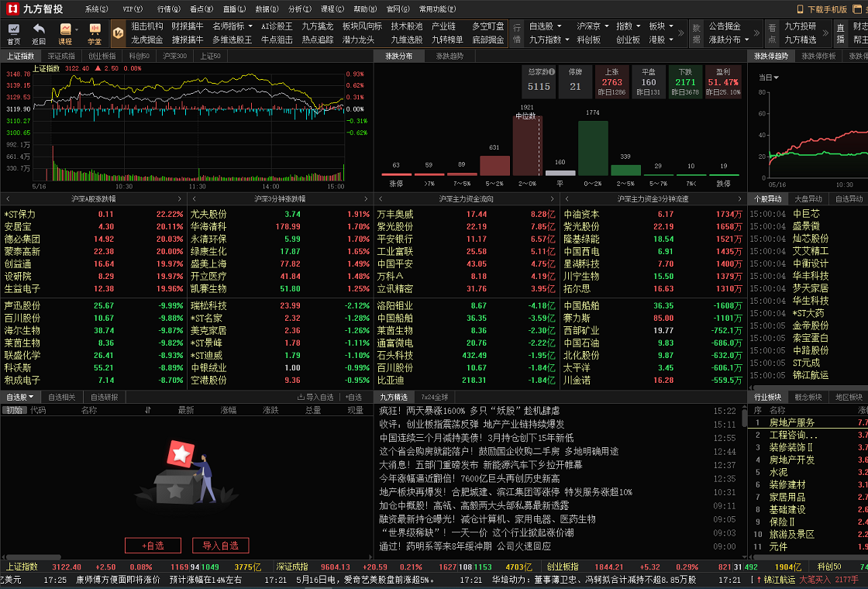Click next arrow on 沪深A股涨跌幅 panel
Viewport: 868px width, 589px height.
pos(179,198)
